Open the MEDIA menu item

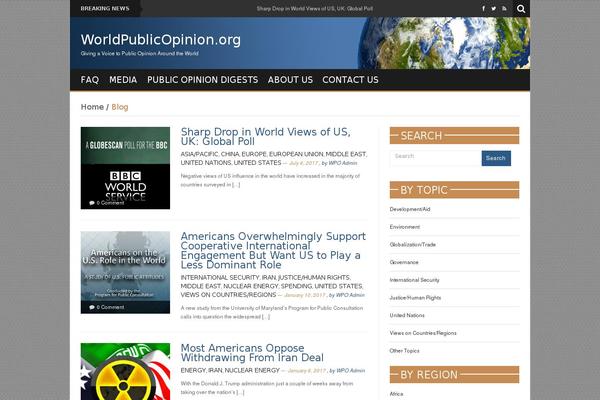click(123, 80)
